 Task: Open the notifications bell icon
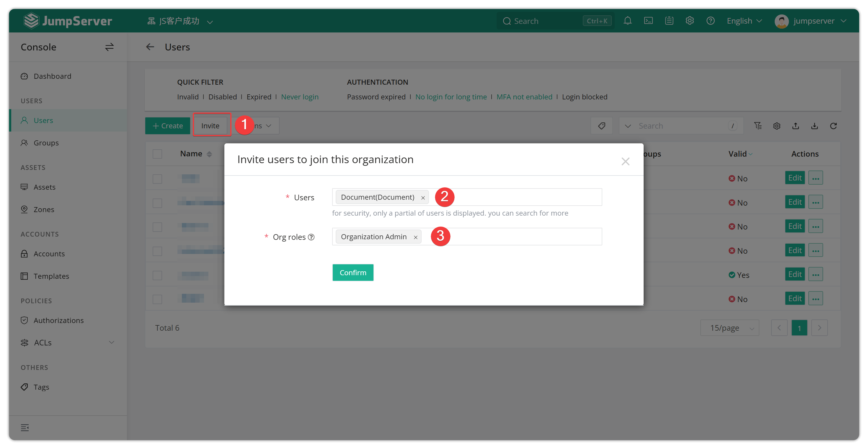627,21
